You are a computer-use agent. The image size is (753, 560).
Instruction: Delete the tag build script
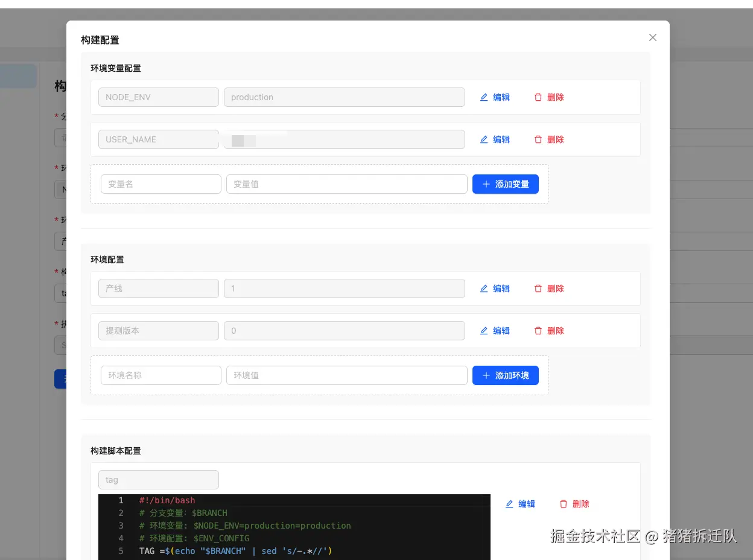(x=574, y=504)
